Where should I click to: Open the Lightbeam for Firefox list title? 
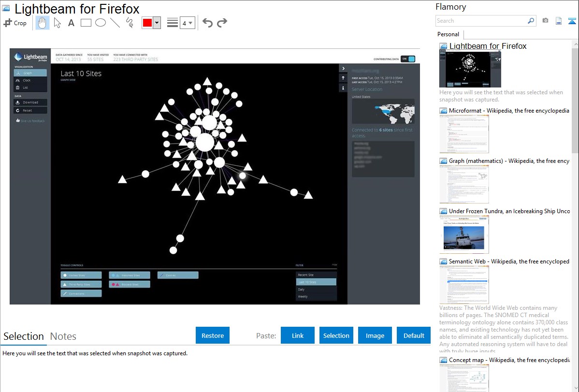click(x=488, y=46)
